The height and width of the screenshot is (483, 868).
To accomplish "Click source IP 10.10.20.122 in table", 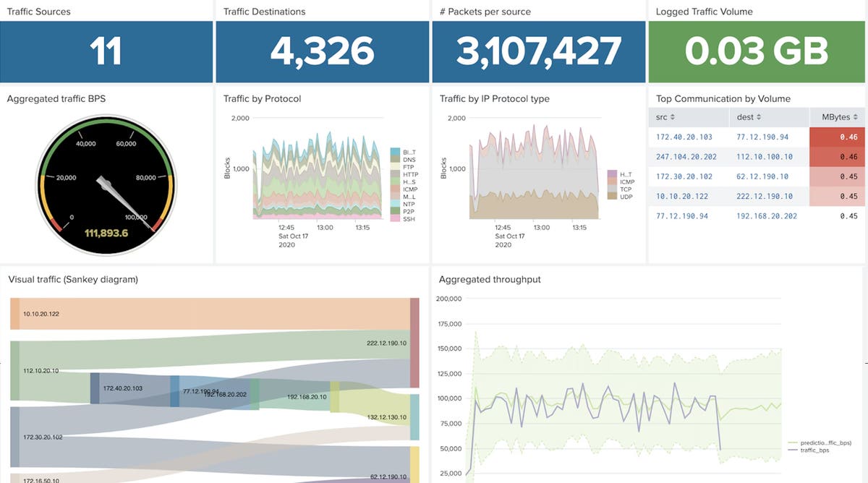I will (x=681, y=196).
